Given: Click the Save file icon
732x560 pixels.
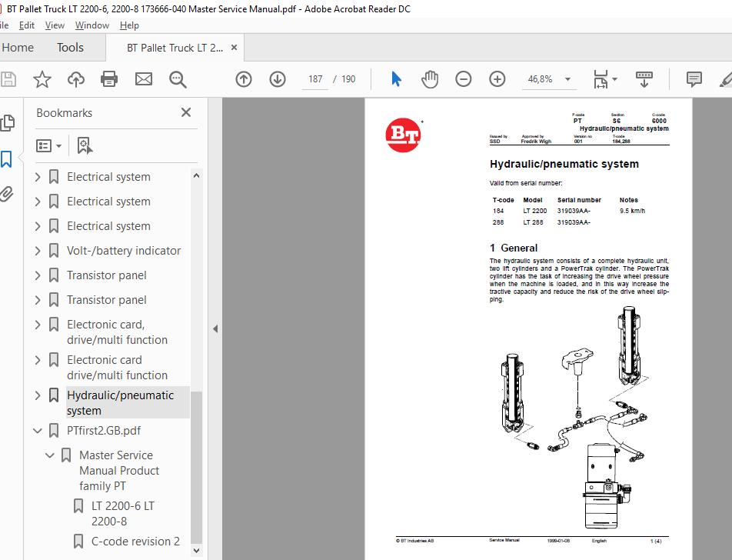Looking at the screenshot, I should (x=8, y=79).
